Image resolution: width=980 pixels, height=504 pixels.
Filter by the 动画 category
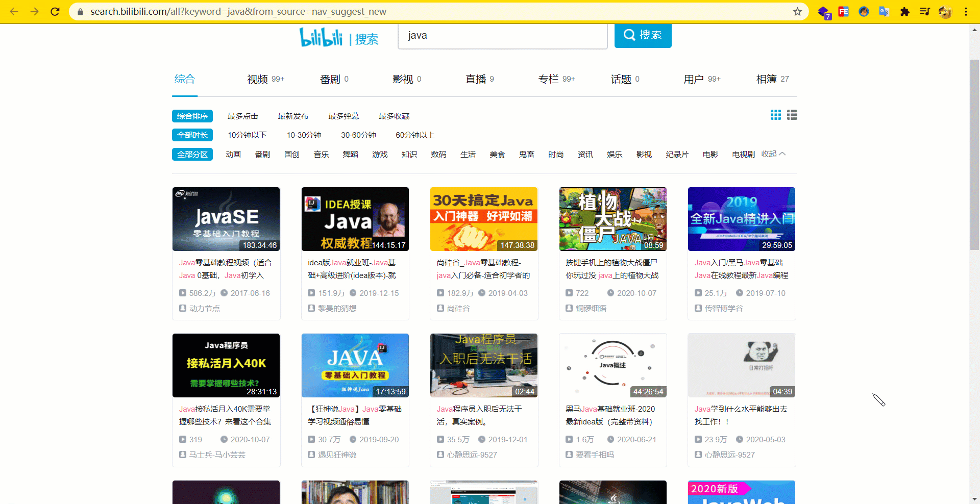pos(233,155)
